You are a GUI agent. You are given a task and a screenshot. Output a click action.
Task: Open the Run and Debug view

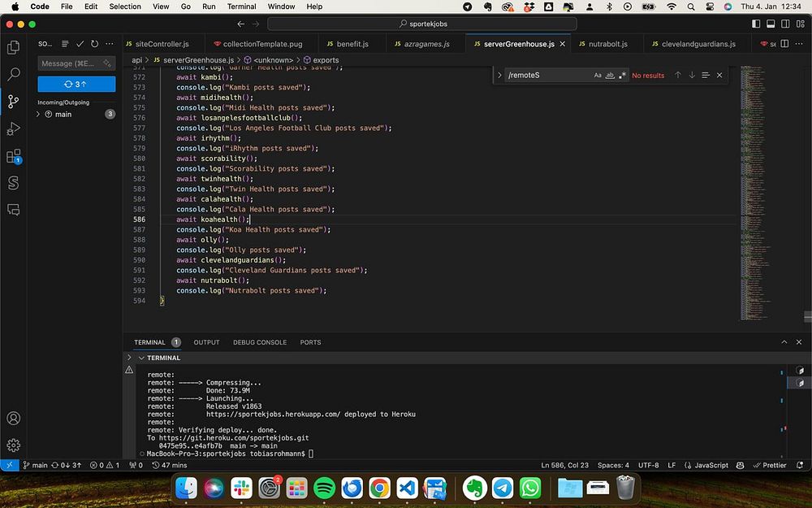point(13,128)
